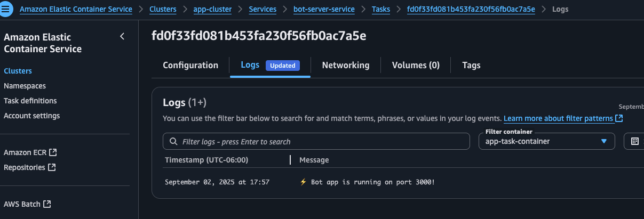Open the Services breadcrumb link
Viewport: 644px width, 219px height.
(263, 9)
